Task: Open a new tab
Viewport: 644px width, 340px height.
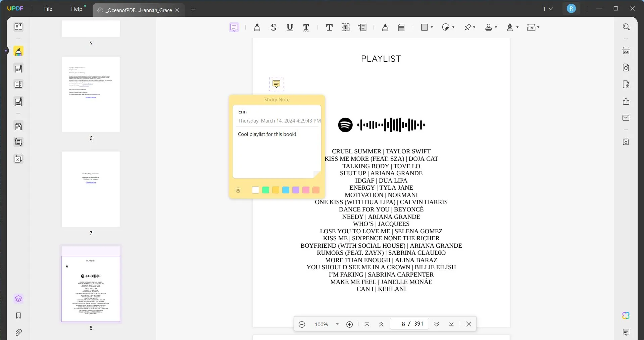Action: [193, 10]
